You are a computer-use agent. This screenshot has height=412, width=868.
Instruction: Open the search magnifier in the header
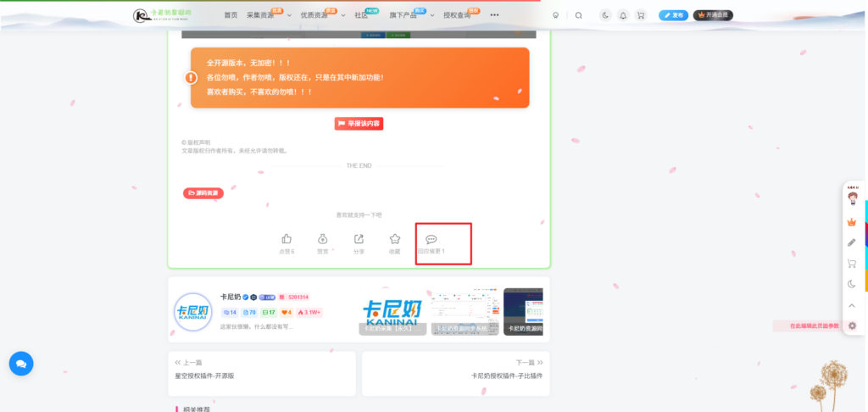click(578, 15)
